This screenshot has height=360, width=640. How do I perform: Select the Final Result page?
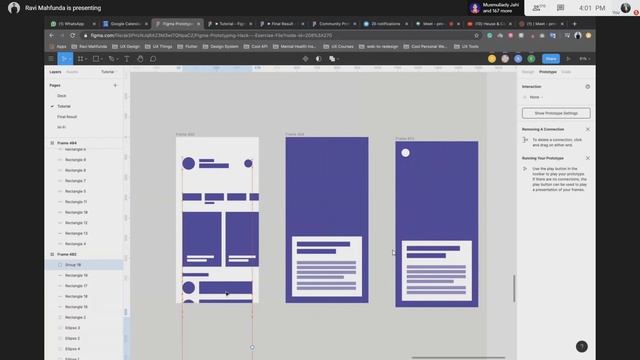pyautogui.click(x=67, y=117)
